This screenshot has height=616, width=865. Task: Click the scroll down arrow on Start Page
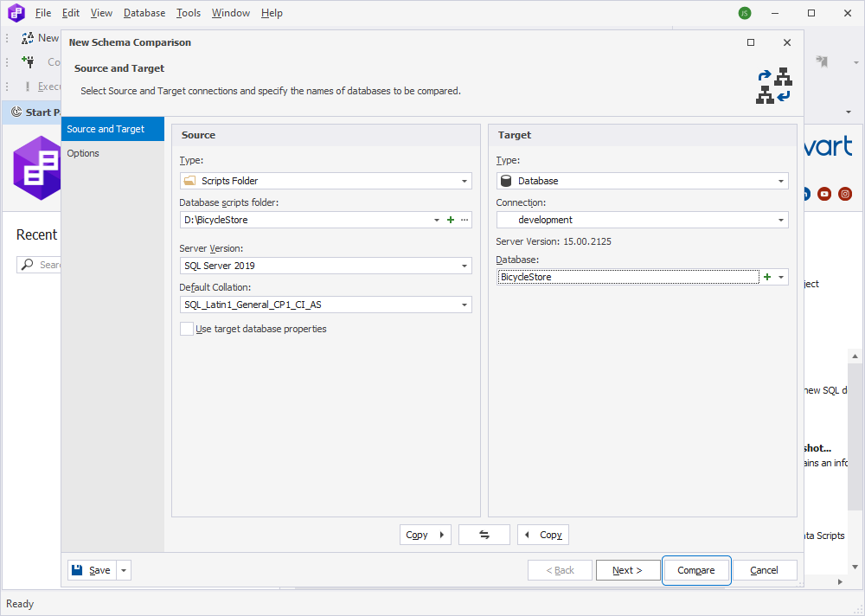pyautogui.click(x=855, y=567)
